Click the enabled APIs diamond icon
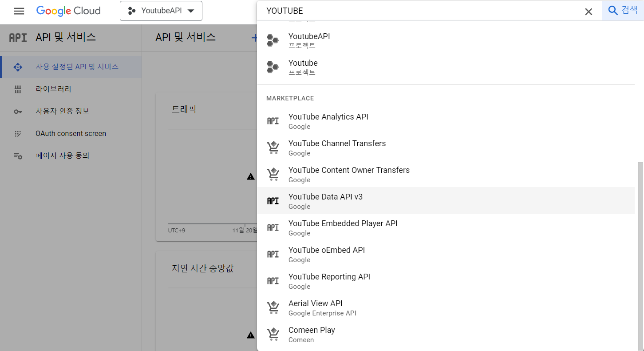The width and height of the screenshot is (644, 351). [18, 67]
